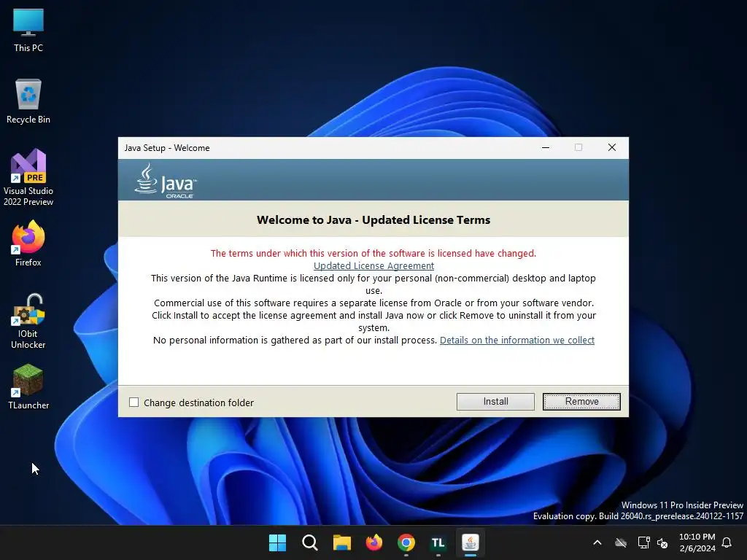
Task: Click the red license terms changed text
Action: click(x=373, y=253)
